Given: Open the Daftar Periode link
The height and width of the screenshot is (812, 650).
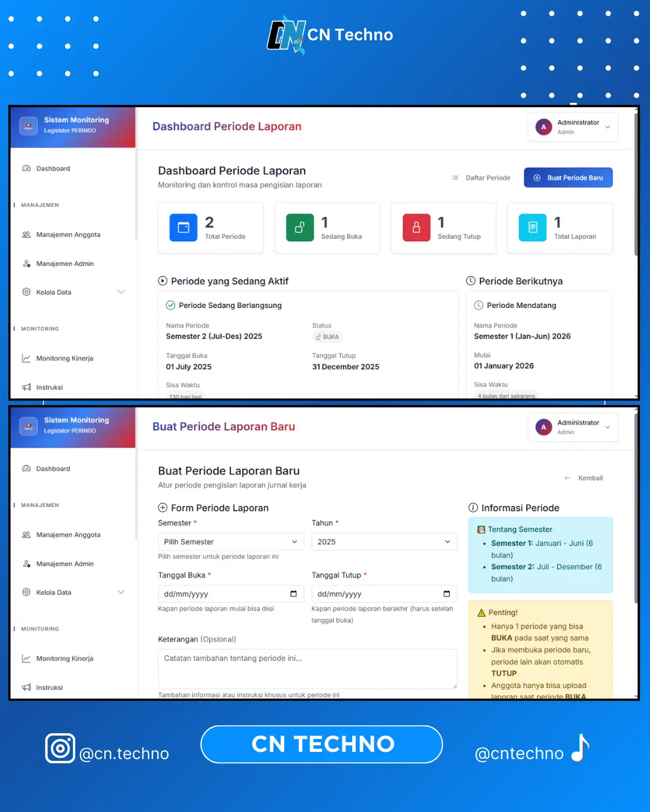Looking at the screenshot, I should pyautogui.click(x=481, y=178).
